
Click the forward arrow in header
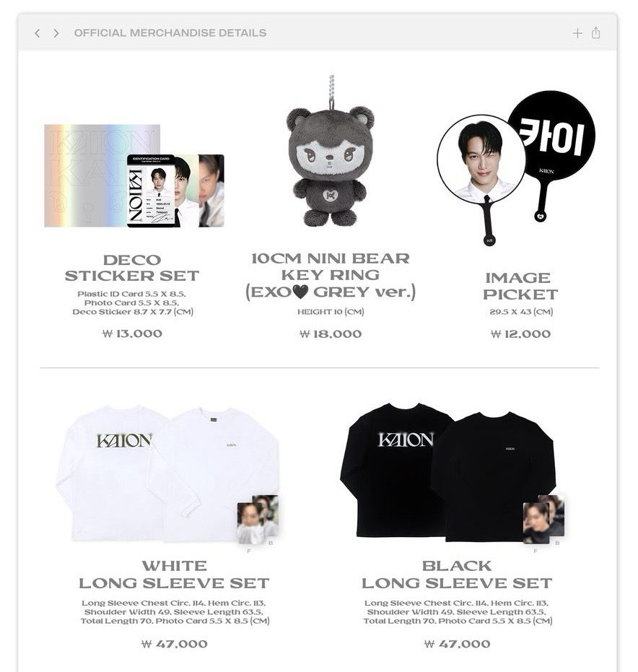click(56, 33)
